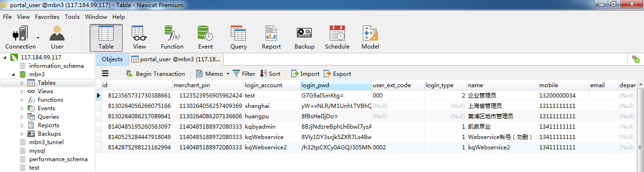Collapse the mbn3 database node
The image size is (644, 172).
pyautogui.click(x=13, y=74)
